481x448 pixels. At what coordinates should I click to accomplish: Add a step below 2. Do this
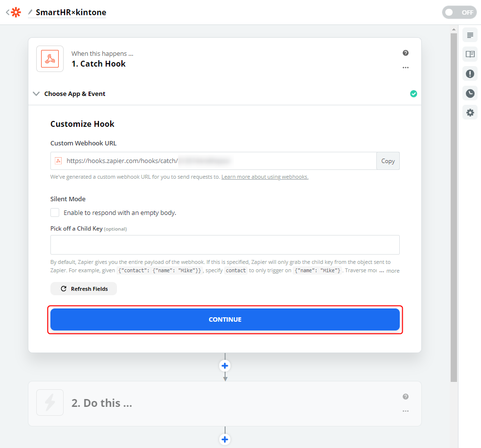click(225, 439)
